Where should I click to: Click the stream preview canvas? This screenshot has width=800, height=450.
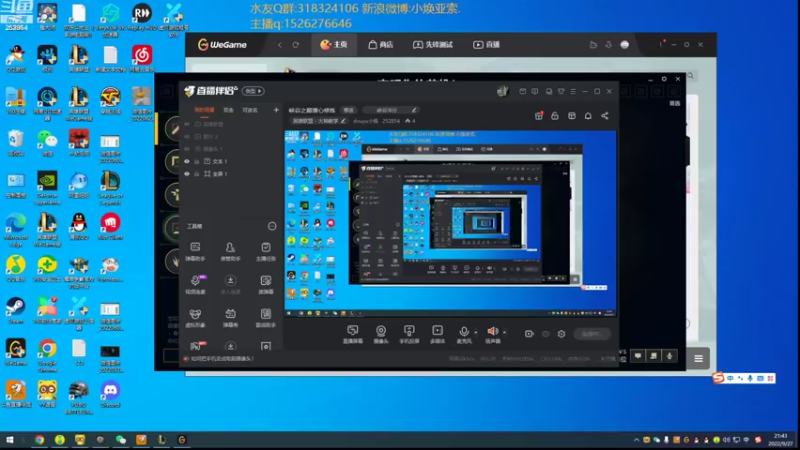tap(450, 223)
